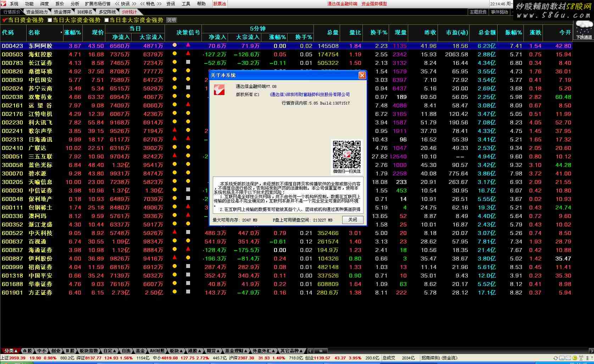This screenshot has width=594, height=364.
Task: Click the 主题投资 button at top right
Action: pos(478,12)
